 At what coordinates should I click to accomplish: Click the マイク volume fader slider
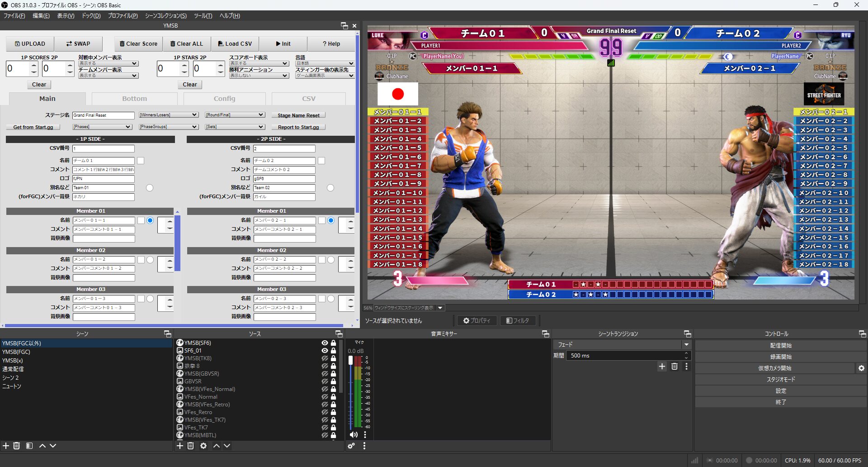click(350, 360)
